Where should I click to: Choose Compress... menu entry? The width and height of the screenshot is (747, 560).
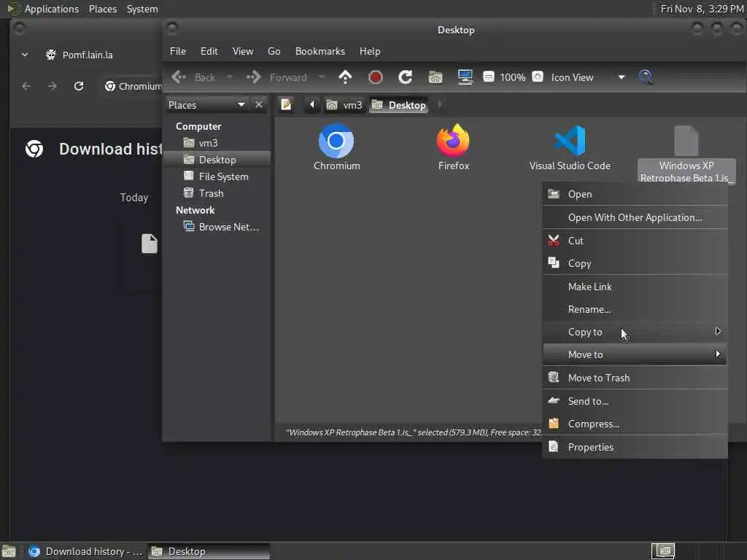click(x=635, y=424)
